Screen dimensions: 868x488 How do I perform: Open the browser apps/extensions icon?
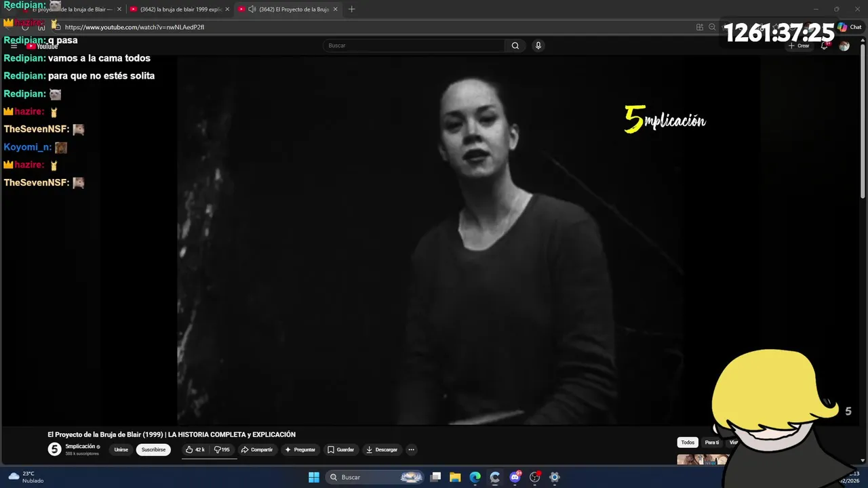click(x=699, y=27)
